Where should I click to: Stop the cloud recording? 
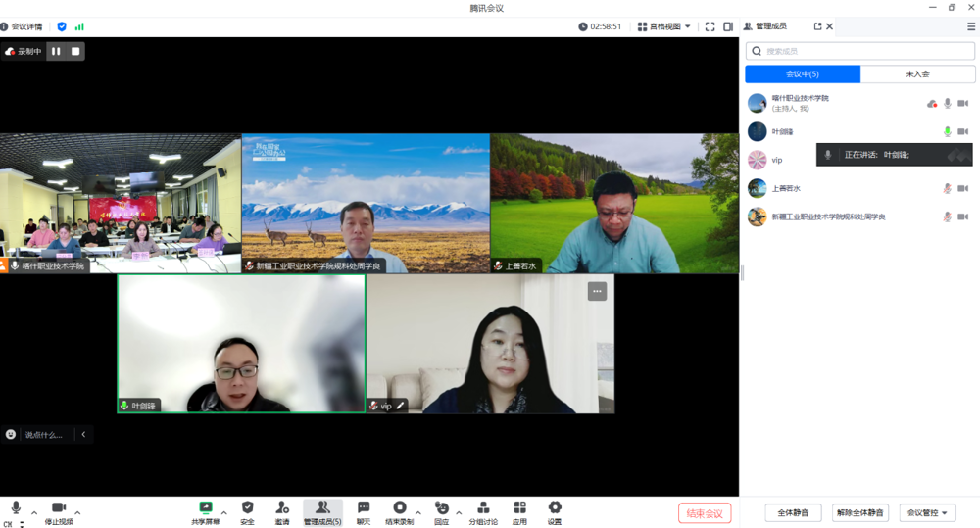click(75, 51)
